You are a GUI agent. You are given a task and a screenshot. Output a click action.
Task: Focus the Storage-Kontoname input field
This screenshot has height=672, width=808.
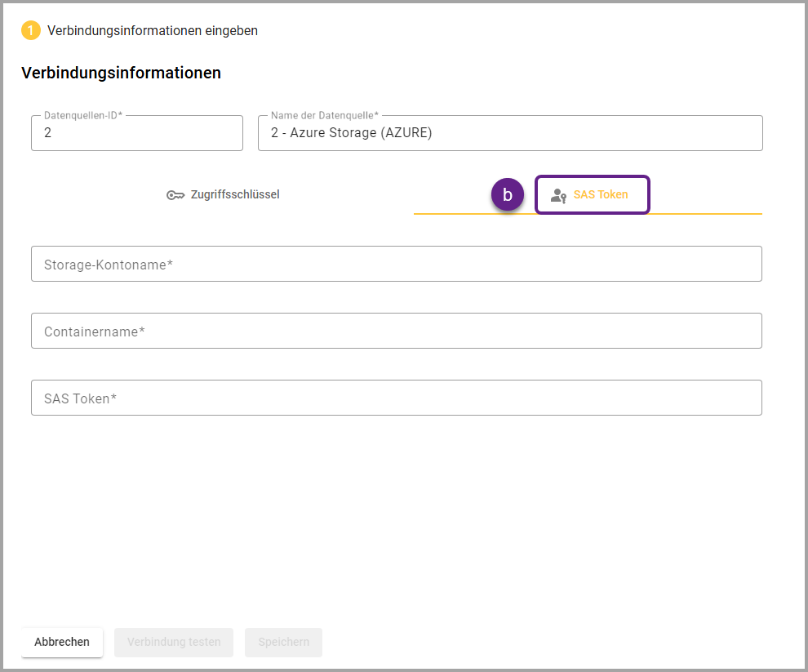[x=397, y=265]
